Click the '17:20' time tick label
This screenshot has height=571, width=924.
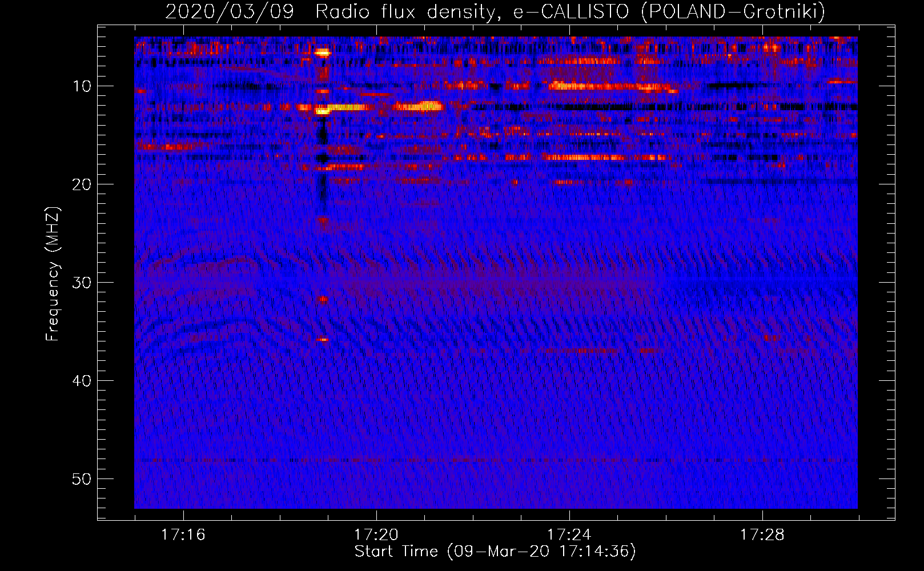376,534
